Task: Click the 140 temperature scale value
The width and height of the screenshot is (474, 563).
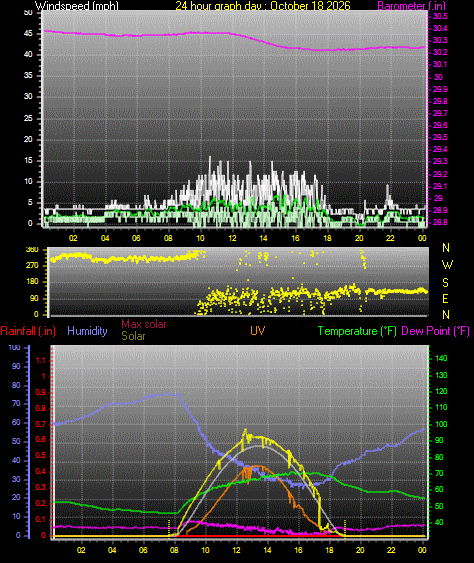Action: pyautogui.click(x=441, y=358)
